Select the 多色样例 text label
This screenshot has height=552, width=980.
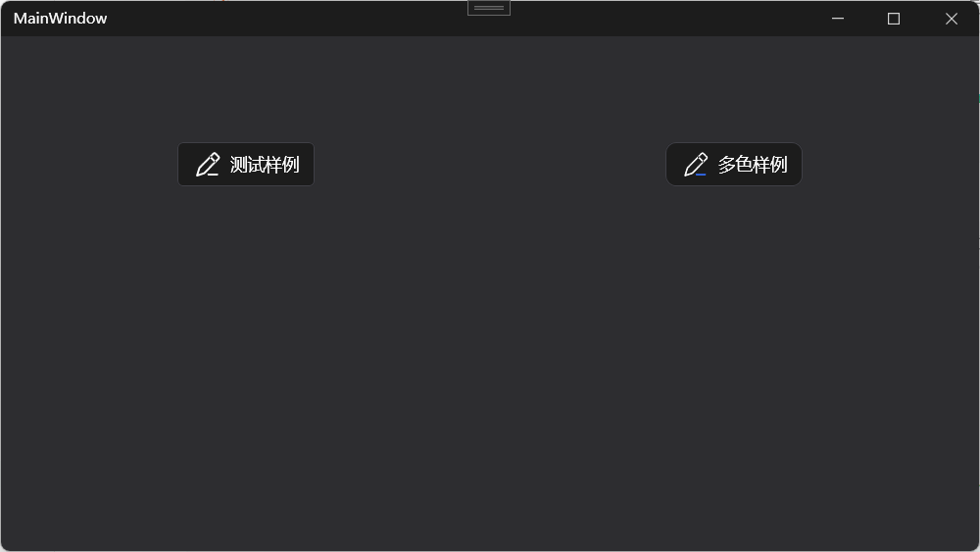(753, 165)
